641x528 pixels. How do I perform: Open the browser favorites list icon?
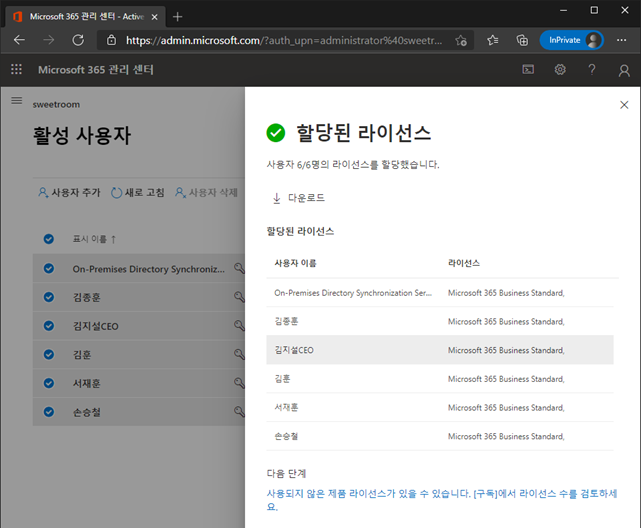point(493,40)
